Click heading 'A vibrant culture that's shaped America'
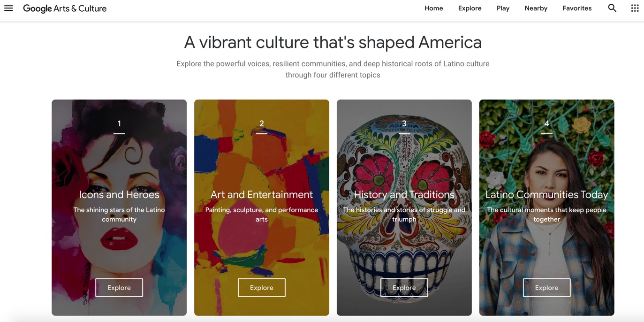Screen dimensions: 644x322 coord(333,42)
